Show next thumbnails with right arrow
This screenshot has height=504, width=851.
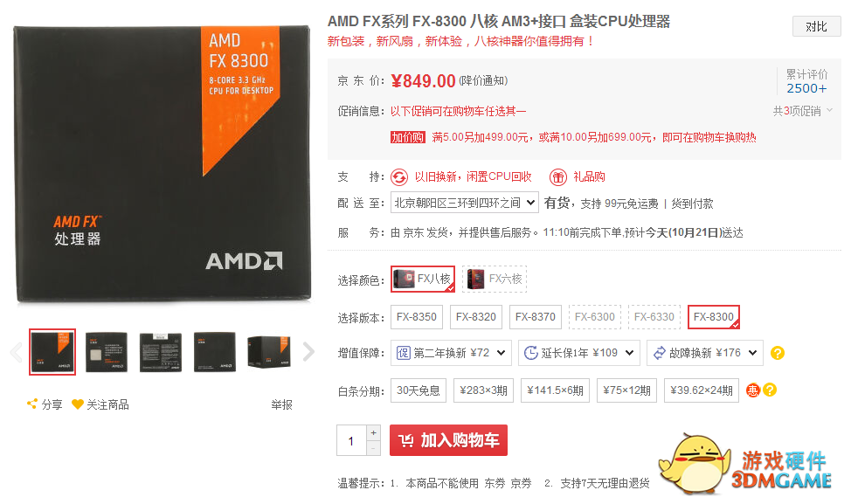[308, 351]
